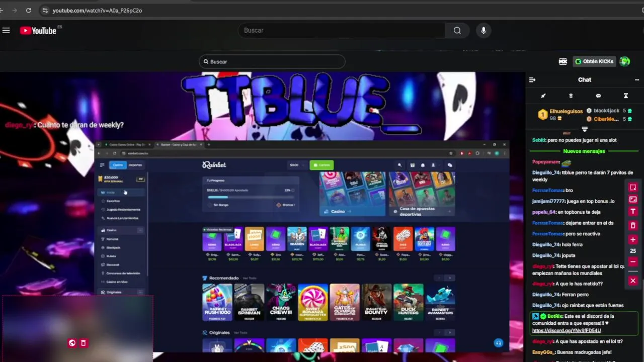The height and width of the screenshot is (362, 644).
Task: Click the trash icon under Chat header
Action: 571,96
